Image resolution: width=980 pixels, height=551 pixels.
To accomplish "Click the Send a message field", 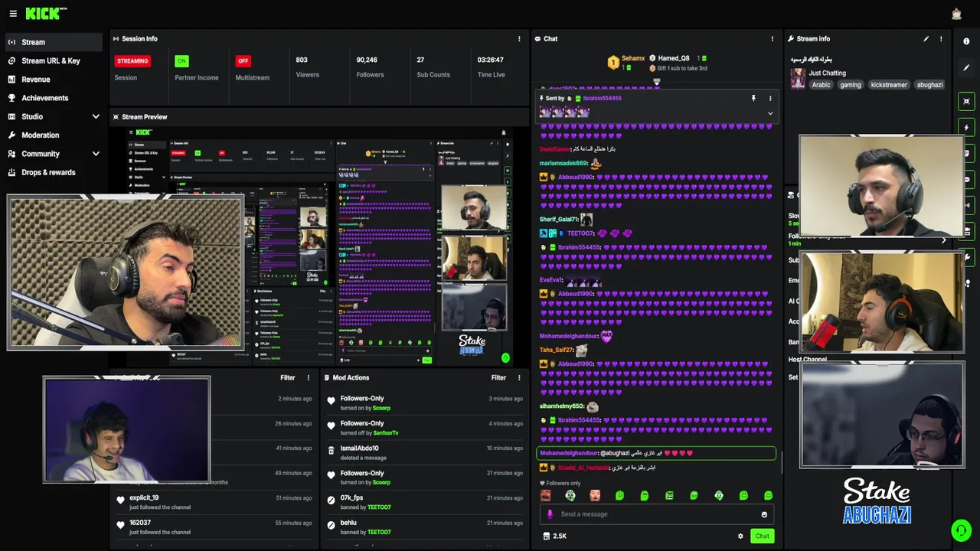I will [x=657, y=514].
